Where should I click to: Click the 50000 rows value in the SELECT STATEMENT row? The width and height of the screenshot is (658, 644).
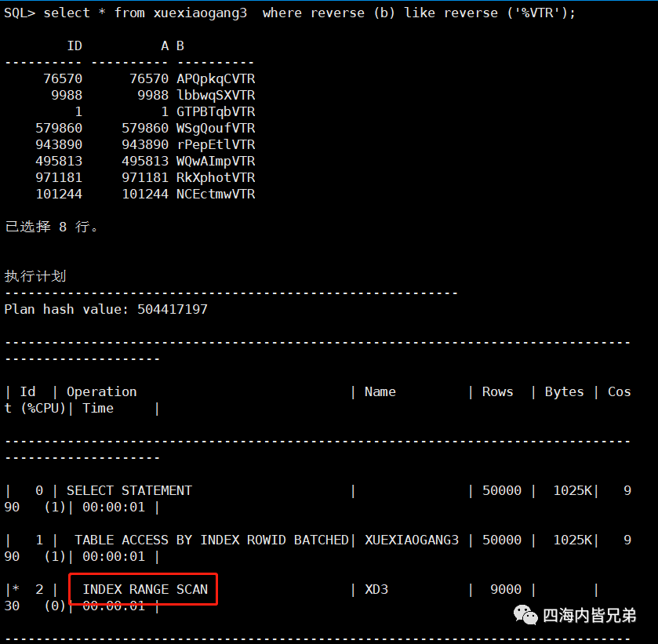502,490
